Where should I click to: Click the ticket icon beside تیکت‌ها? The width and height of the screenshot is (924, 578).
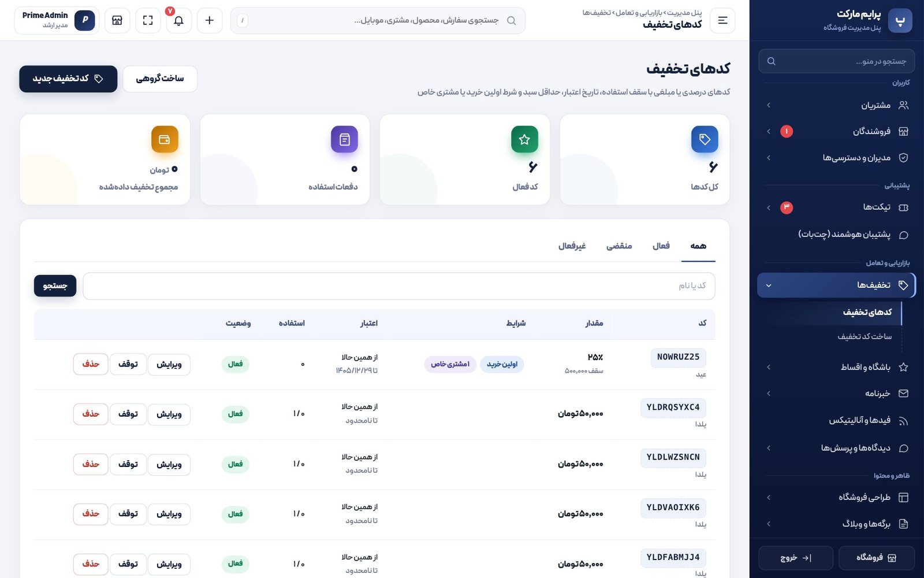(904, 208)
